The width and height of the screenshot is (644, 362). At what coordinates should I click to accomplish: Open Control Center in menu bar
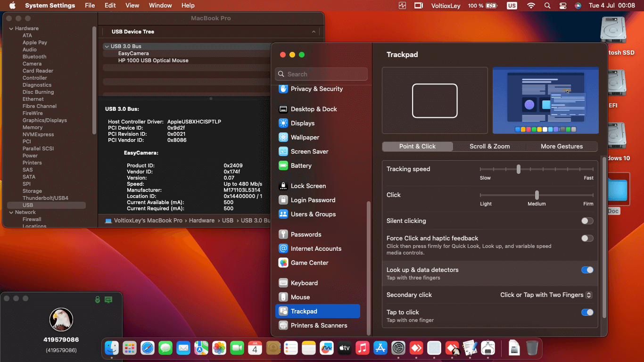click(x=563, y=6)
